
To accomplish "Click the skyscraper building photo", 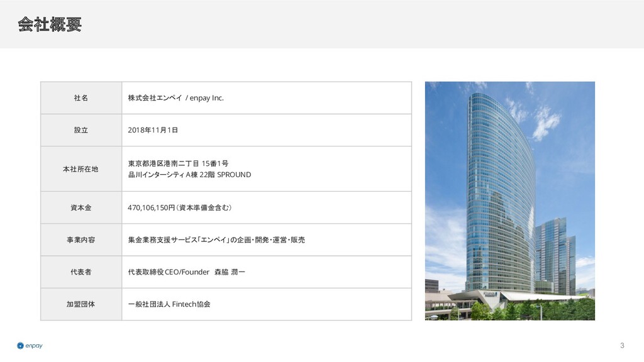I will coord(509,200).
